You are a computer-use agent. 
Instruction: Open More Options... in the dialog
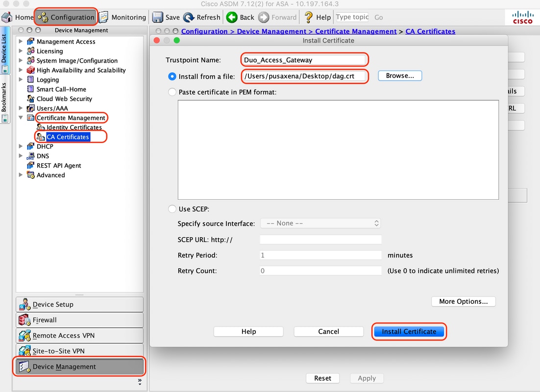tap(463, 301)
